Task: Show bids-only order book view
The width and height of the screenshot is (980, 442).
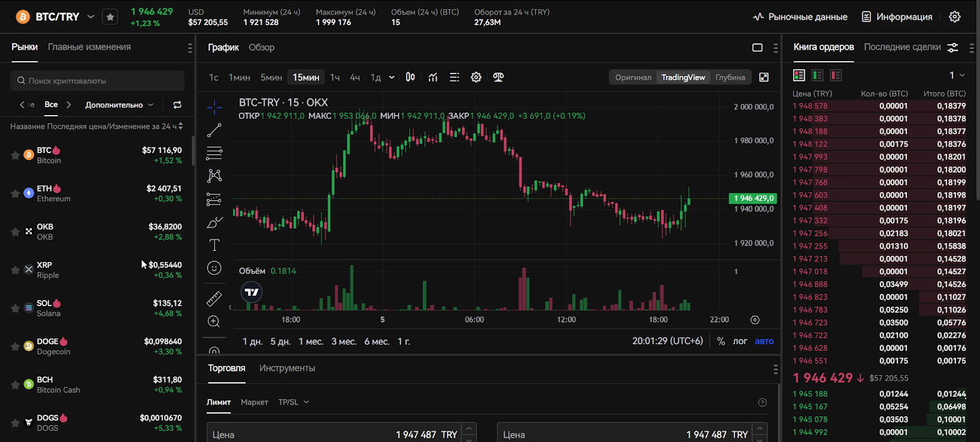Action: [x=818, y=75]
